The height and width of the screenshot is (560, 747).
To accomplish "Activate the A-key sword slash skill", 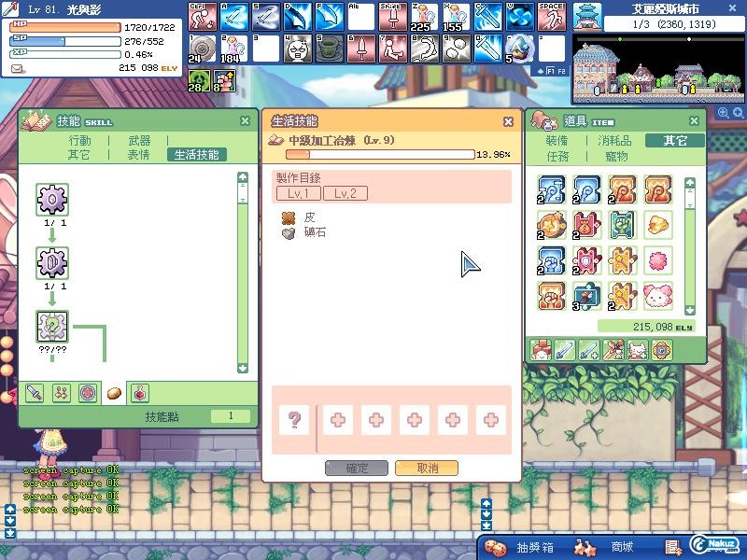I will pos(234,17).
